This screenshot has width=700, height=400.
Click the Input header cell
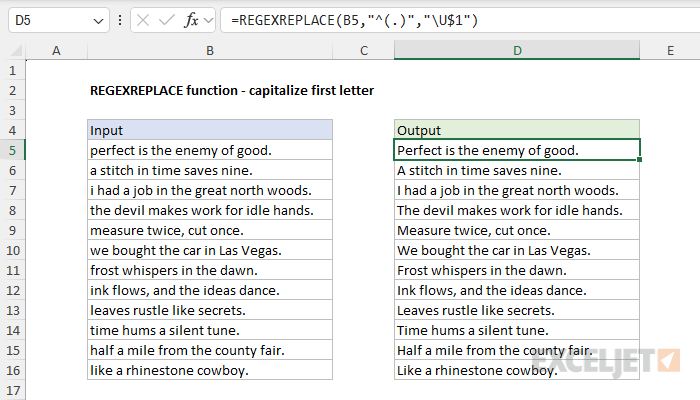pos(209,130)
